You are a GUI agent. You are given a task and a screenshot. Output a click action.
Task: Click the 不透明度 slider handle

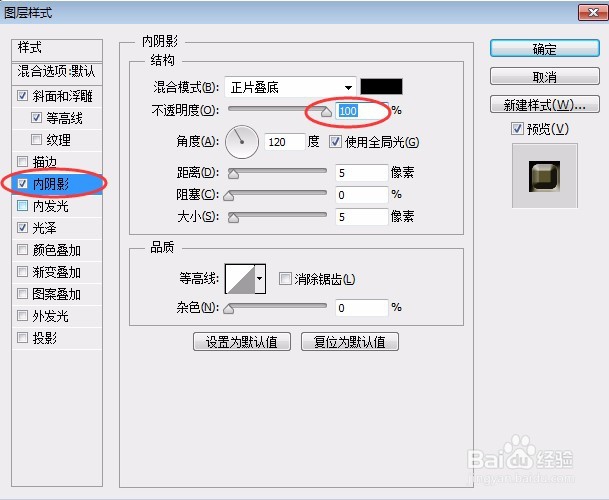pos(326,112)
